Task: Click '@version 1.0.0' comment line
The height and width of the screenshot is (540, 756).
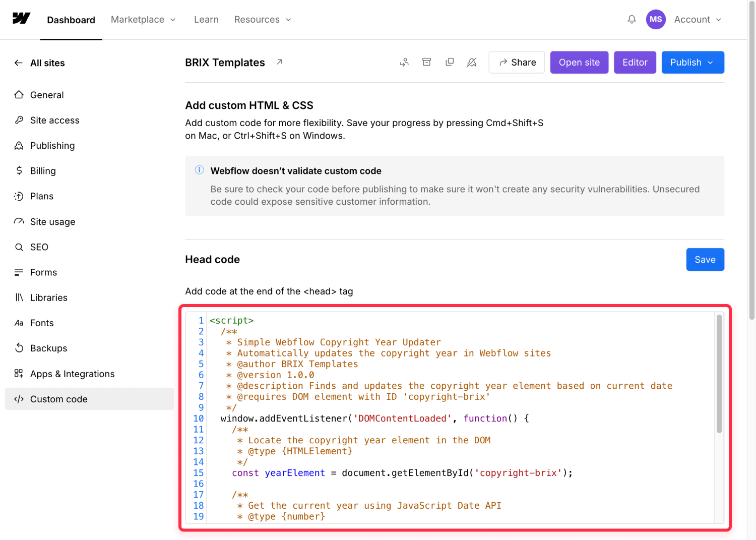Action: click(x=276, y=375)
